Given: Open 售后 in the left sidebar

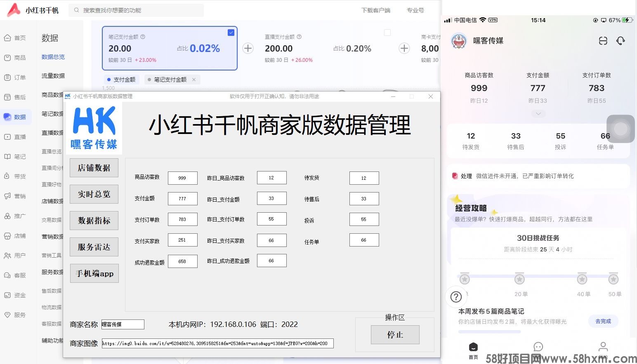Looking at the screenshot, I should 15,97.
